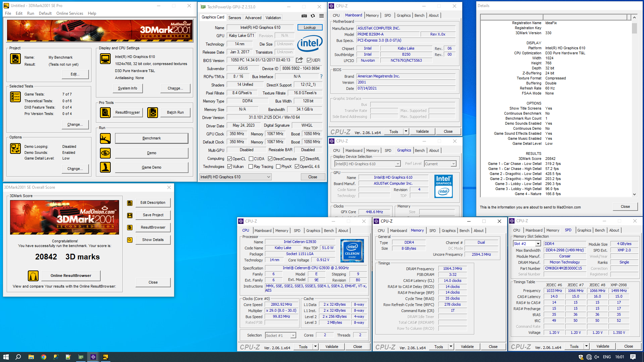Click the 3DMark2001 Second Edition banner
Image resolution: width=644 pixels, height=362 pixels.
pos(100,31)
